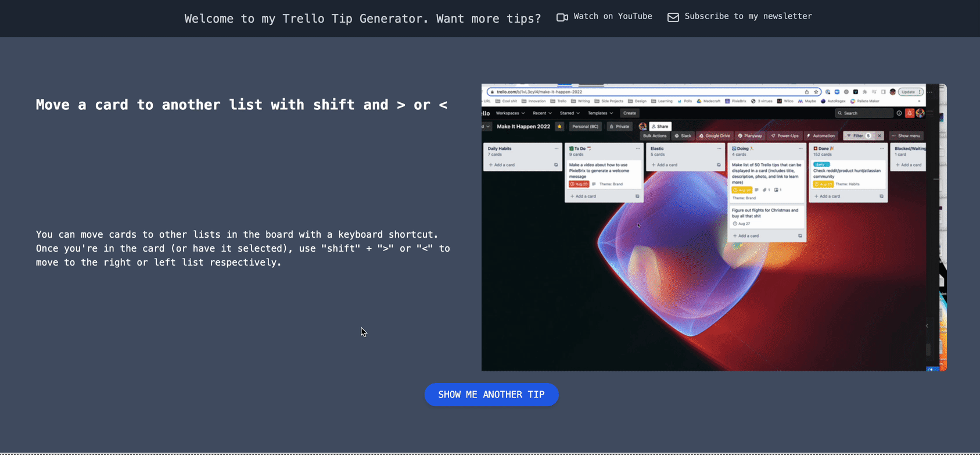Open the To Do list options menu
The height and width of the screenshot is (455, 980).
pyautogui.click(x=638, y=149)
